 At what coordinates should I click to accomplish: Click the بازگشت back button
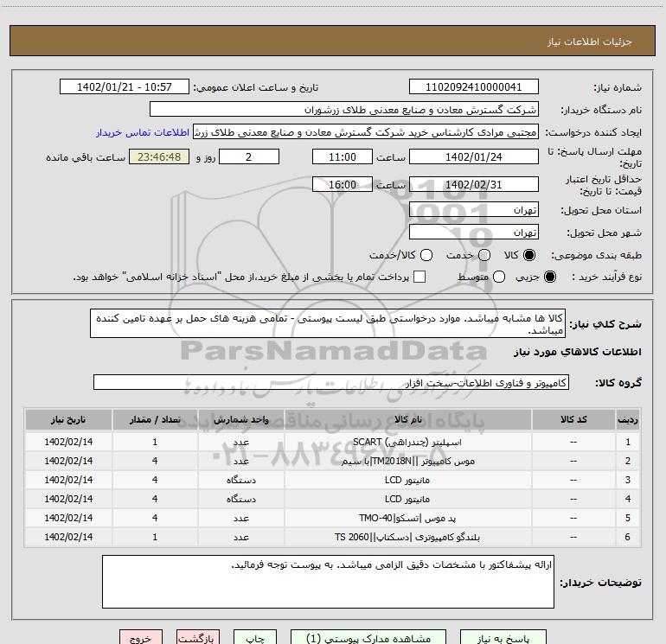tap(198, 639)
